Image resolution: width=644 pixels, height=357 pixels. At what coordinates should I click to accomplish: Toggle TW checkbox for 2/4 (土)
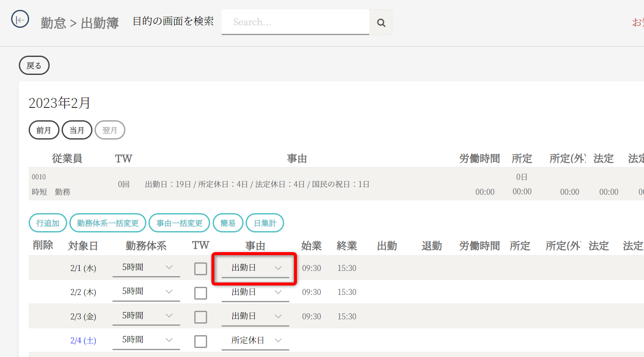(x=201, y=342)
